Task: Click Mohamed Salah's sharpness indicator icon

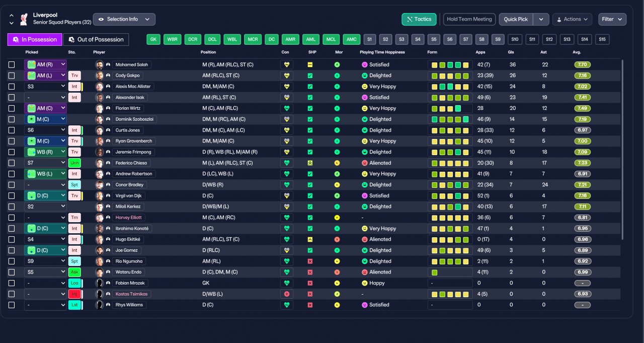Action: pos(310,64)
